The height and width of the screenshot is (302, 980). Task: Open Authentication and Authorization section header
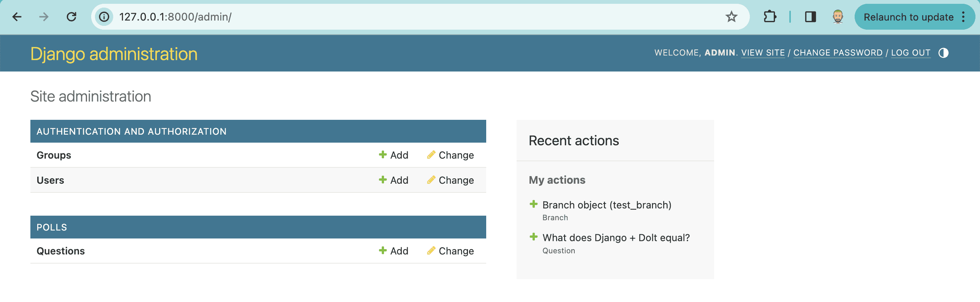click(x=131, y=131)
